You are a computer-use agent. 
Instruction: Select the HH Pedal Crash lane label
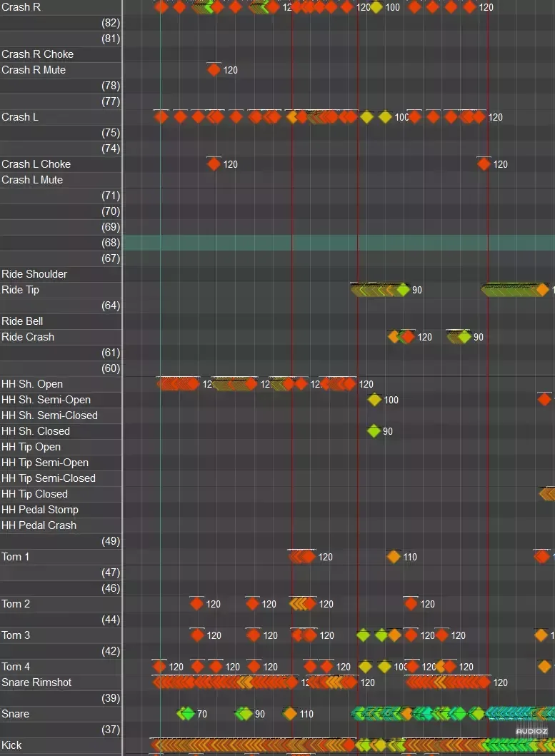39,525
